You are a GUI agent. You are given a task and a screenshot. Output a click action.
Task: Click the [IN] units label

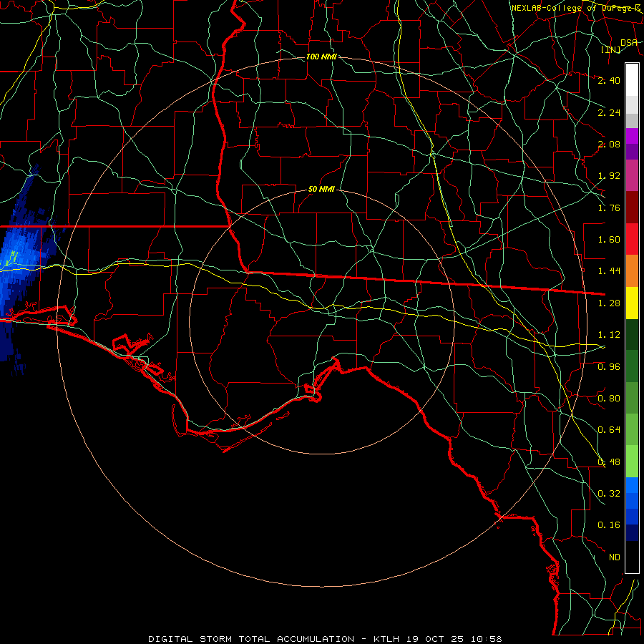tap(611, 50)
